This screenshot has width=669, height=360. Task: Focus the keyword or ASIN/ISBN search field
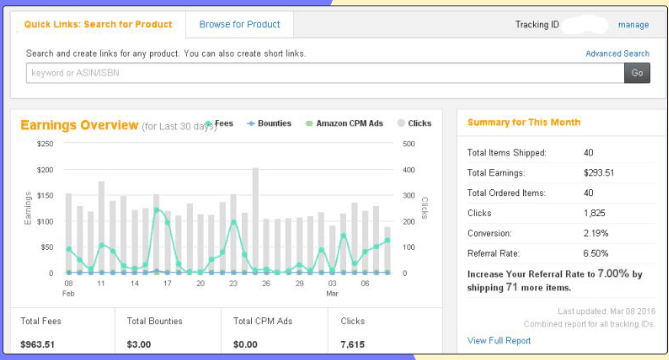325,73
